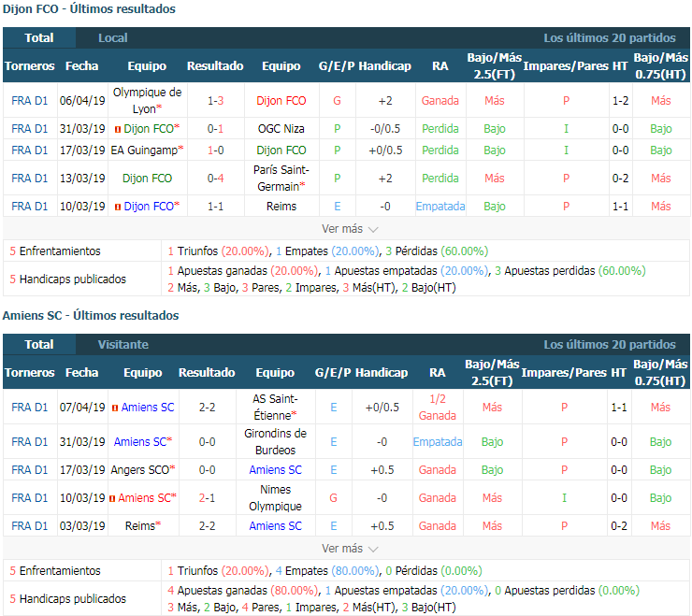Switch to the Visitante tab
692x616 pixels.
pos(123,345)
